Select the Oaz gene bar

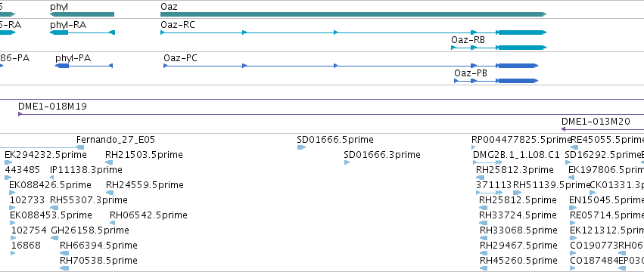pos(353,14)
